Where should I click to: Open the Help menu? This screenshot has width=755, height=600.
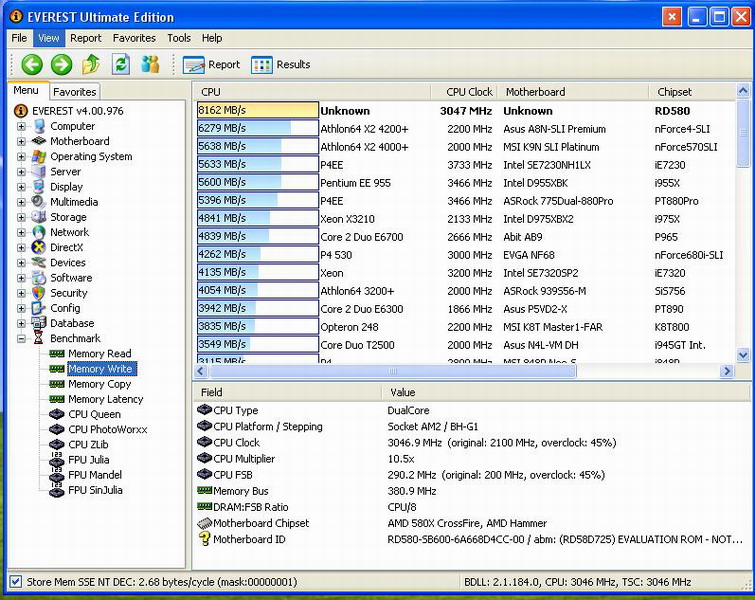click(212, 38)
